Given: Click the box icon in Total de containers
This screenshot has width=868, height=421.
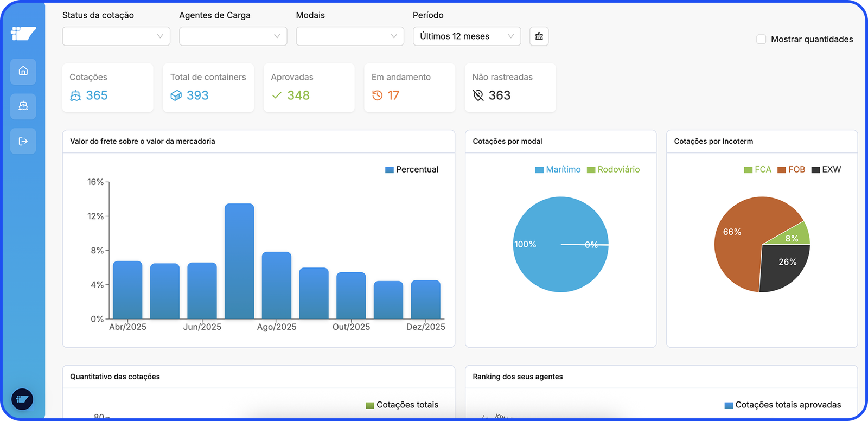Looking at the screenshot, I should coord(176,95).
